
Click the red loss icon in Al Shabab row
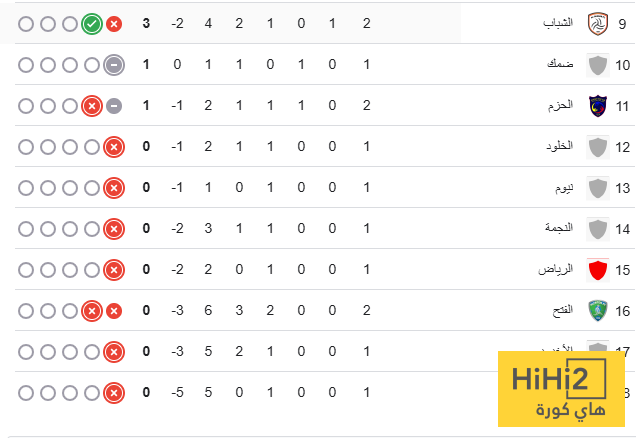114,23
